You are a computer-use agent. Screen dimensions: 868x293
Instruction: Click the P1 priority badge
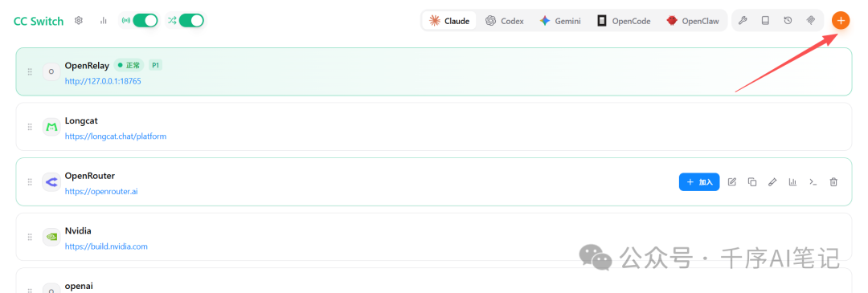[x=156, y=65]
